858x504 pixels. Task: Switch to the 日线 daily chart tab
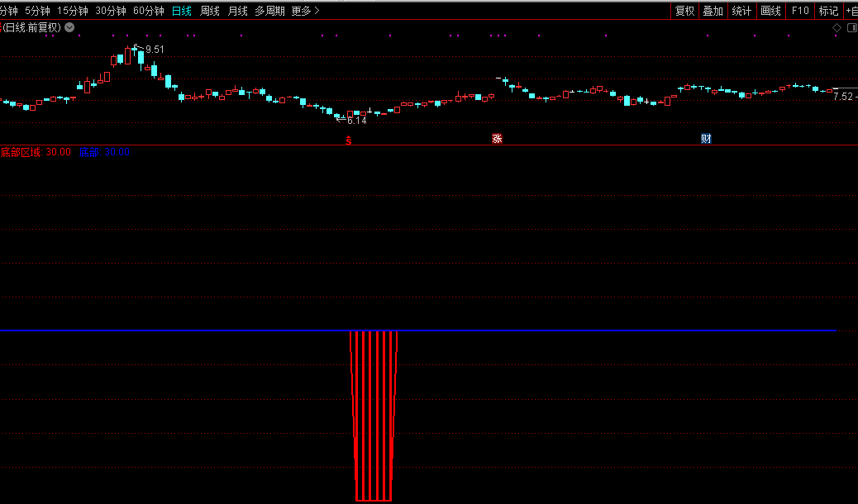click(182, 11)
